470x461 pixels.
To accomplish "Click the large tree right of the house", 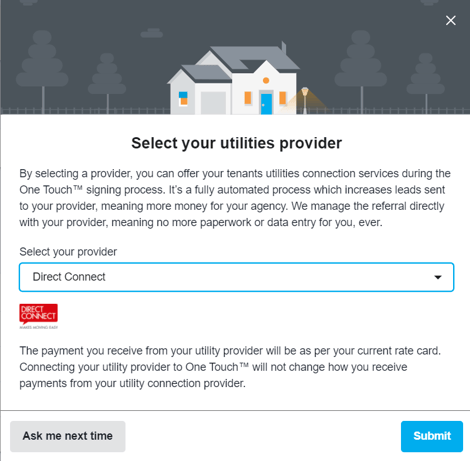I will tap(361, 71).
